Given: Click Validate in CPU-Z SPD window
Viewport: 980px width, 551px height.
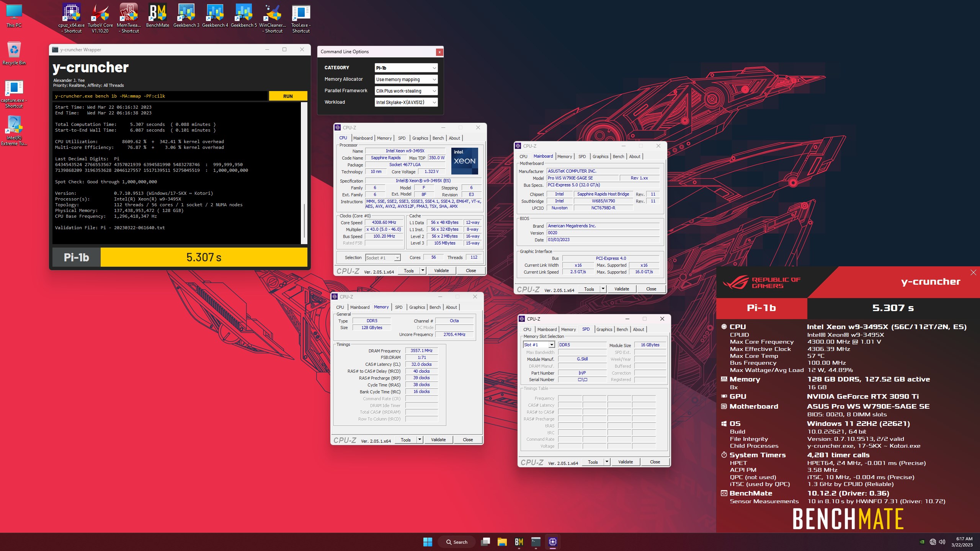Looking at the screenshot, I should pos(626,462).
